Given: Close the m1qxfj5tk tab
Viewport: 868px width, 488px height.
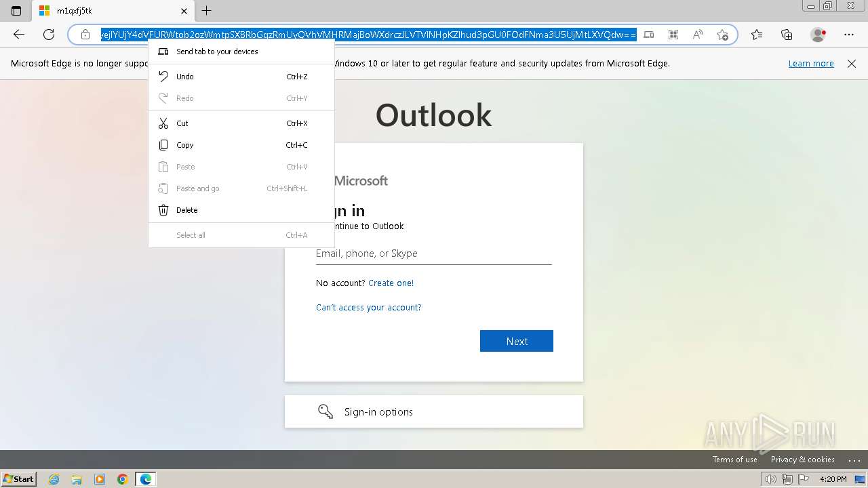Looking at the screenshot, I should (184, 11).
